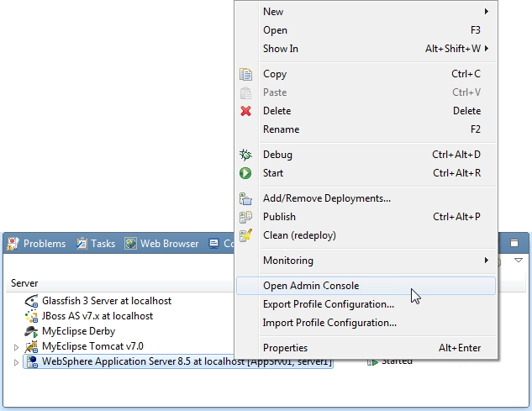
Task: Click the Clean (redeploy) icon
Action: click(245, 235)
